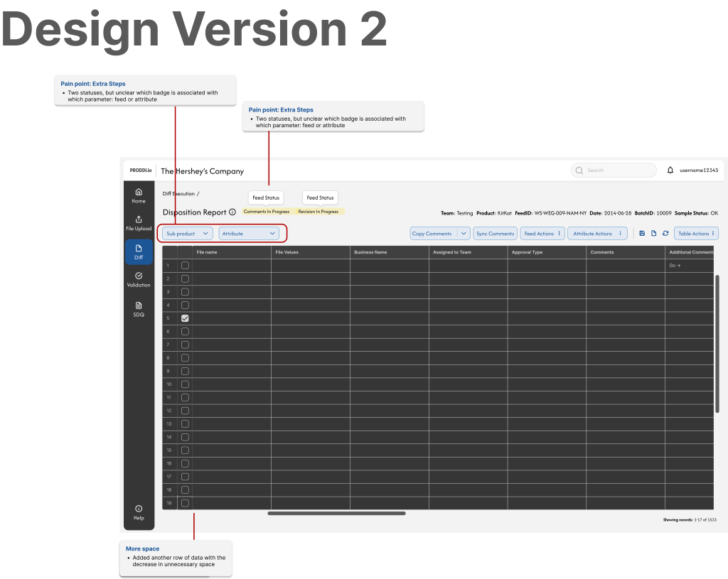Go to Home in the sidebar
Image resolution: width=728 pixels, height=579 pixels.
[138, 195]
